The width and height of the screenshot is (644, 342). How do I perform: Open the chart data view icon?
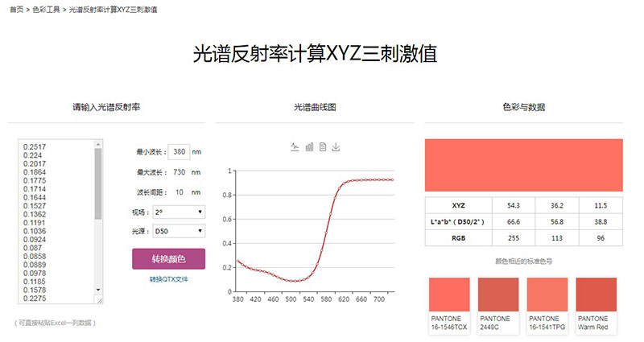pyautogui.click(x=322, y=146)
